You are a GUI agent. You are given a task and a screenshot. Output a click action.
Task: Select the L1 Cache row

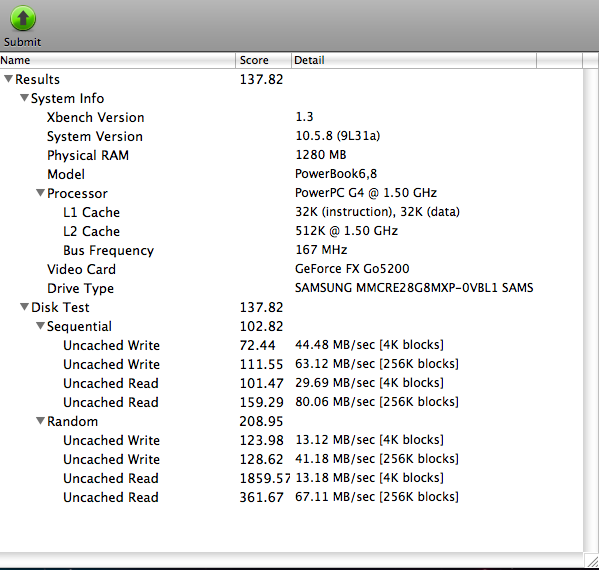point(291,212)
